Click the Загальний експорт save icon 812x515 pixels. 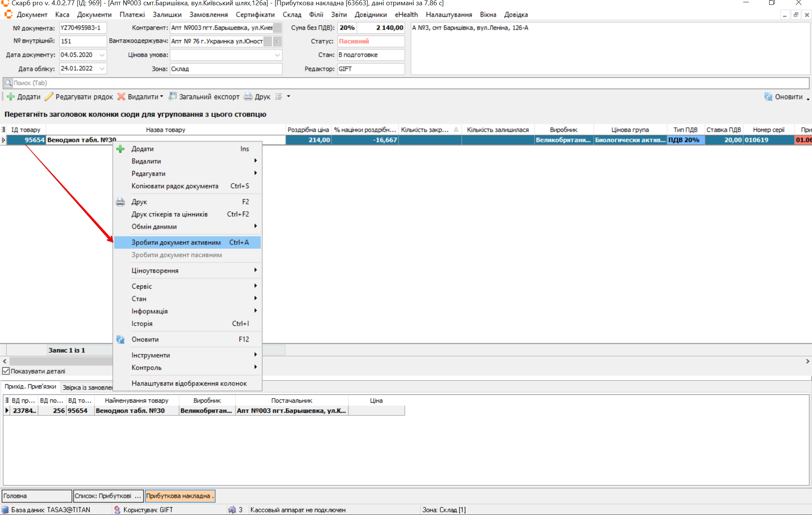[x=173, y=97]
